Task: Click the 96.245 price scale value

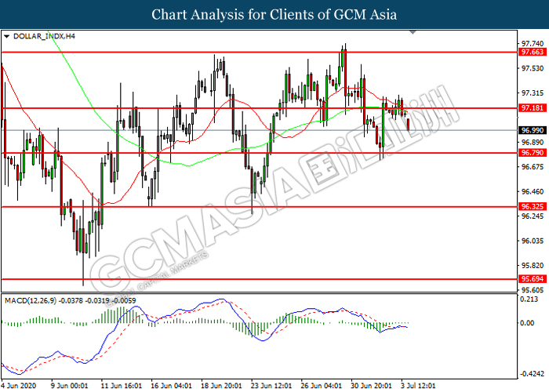Action: pyautogui.click(x=533, y=216)
